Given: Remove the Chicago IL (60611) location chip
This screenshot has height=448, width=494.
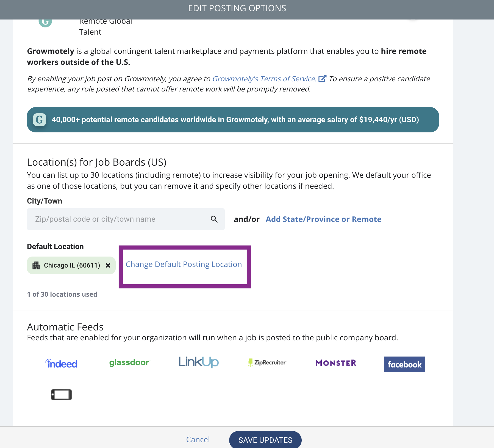Looking at the screenshot, I should pos(108,265).
